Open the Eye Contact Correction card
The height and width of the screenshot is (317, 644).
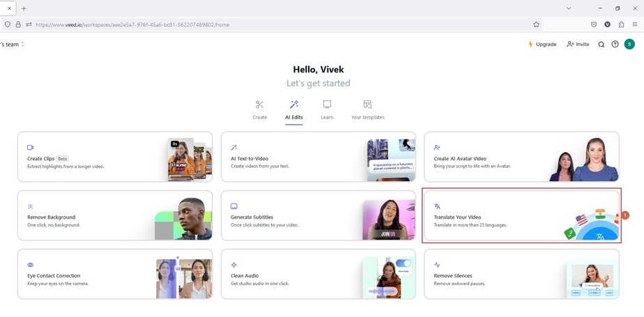pyautogui.click(x=115, y=274)
